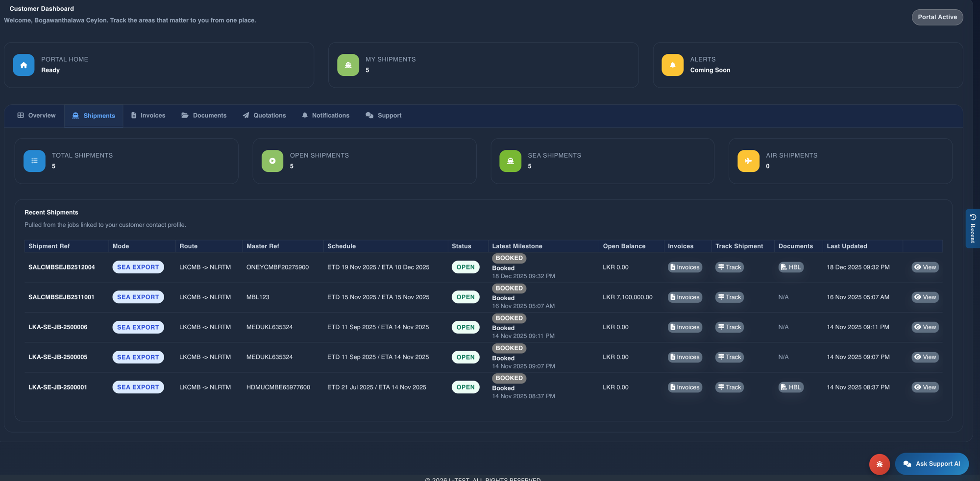The image size is (980, 481).
Task: View shipment SALCMBSEJB2511001 details
Action: [925, 297]
